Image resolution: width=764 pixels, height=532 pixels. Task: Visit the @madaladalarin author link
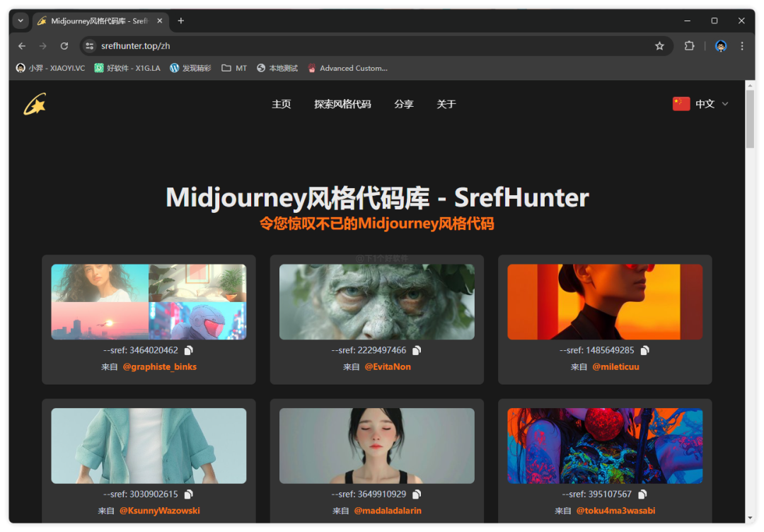(388, 511)
